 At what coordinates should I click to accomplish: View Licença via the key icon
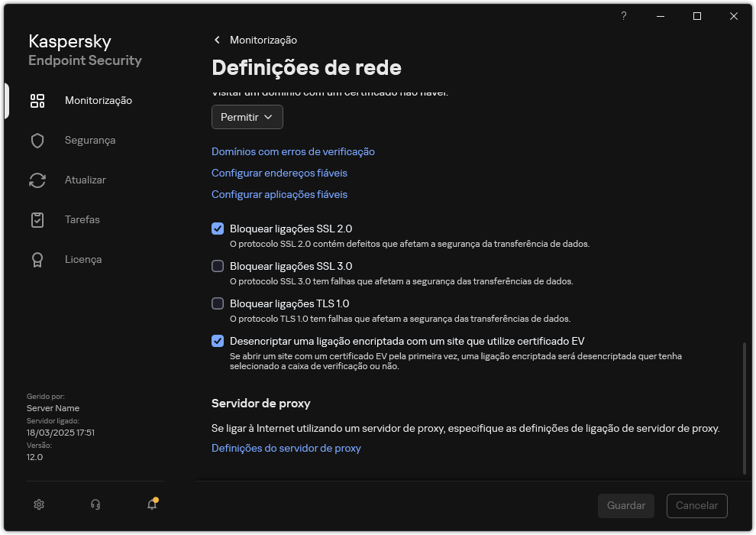tap(37, 259)
